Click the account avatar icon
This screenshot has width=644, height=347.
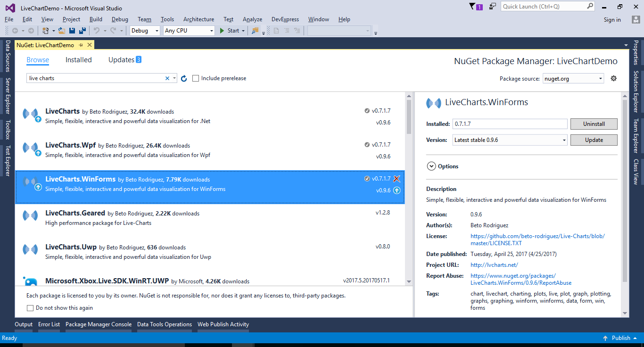(x=636, y=19)
